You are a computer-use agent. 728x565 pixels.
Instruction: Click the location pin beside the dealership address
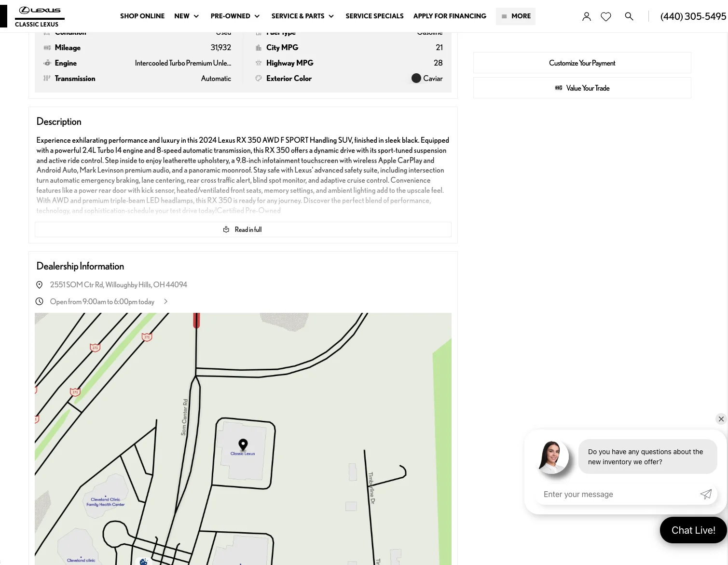[x=40, y=284]
